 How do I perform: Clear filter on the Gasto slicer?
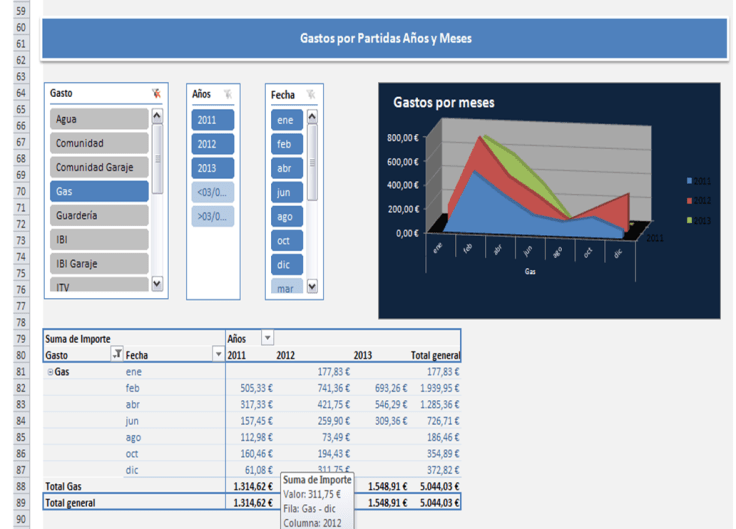coord(156,94)
